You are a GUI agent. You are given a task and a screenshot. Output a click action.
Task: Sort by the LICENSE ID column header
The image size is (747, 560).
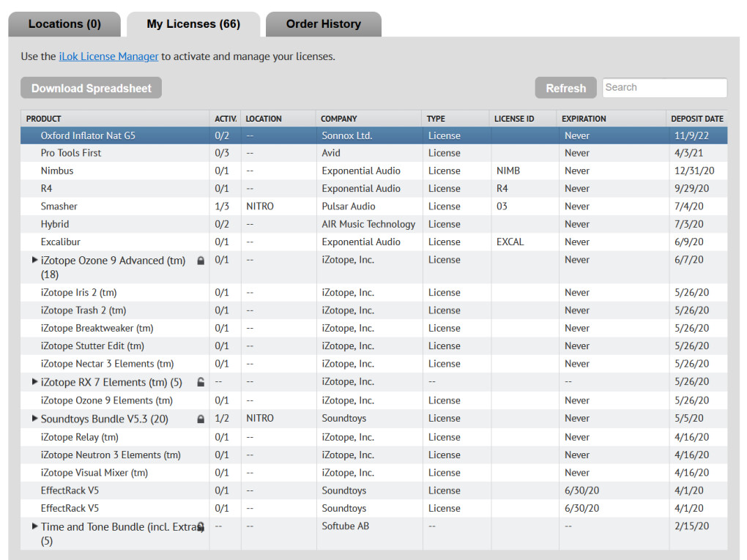point(523,119)
